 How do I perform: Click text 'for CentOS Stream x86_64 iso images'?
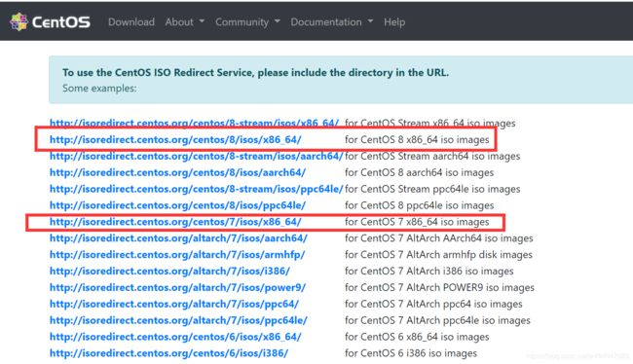[429, 123]
